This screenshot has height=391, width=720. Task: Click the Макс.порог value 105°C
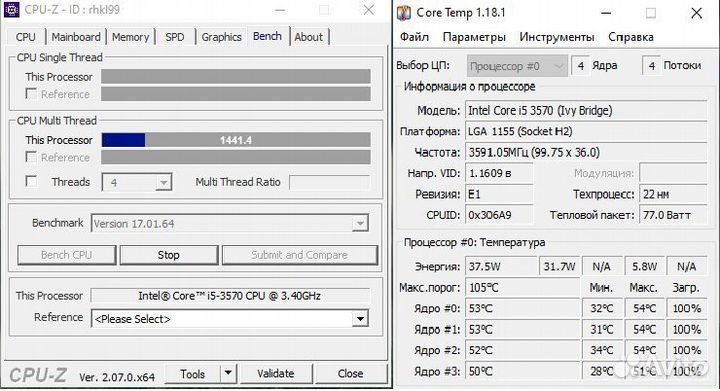click(x=523, y=288)
